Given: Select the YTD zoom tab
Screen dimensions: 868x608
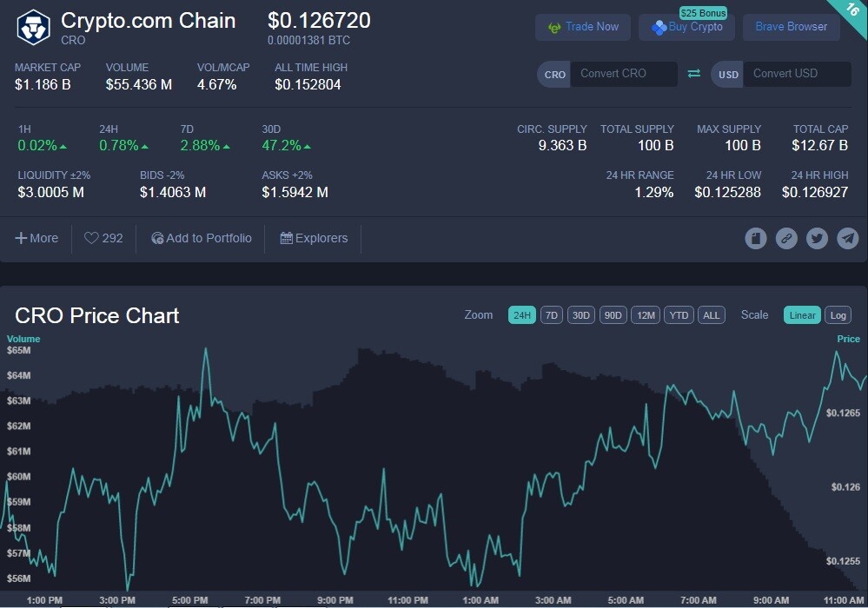Looking at the screenshot, I should (679, 314).
